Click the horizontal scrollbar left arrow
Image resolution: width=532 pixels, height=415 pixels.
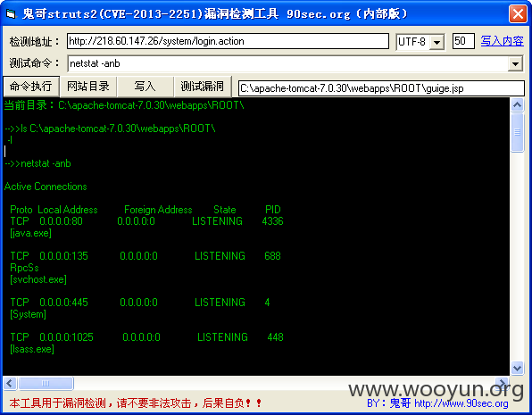[10, 384]
